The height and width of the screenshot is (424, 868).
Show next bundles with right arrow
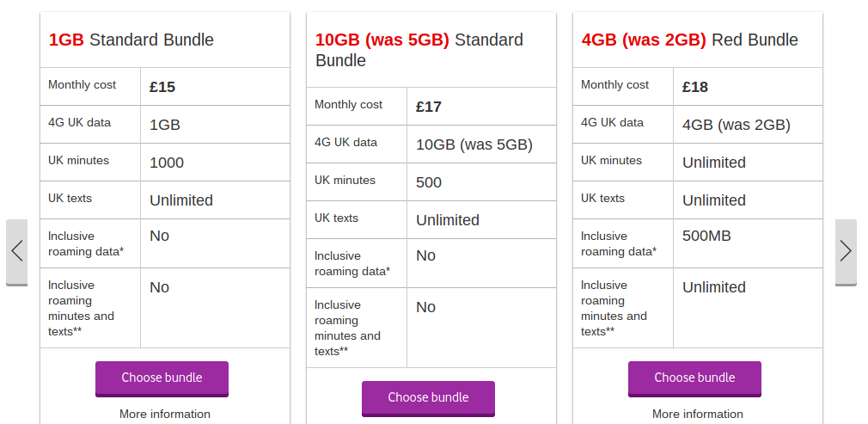[846, 252]
